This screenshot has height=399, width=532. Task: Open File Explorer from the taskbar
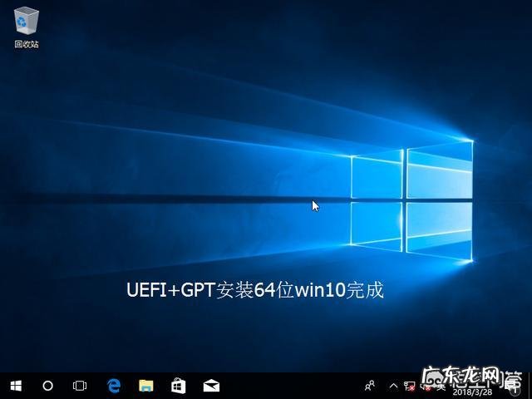pos(146,386)
